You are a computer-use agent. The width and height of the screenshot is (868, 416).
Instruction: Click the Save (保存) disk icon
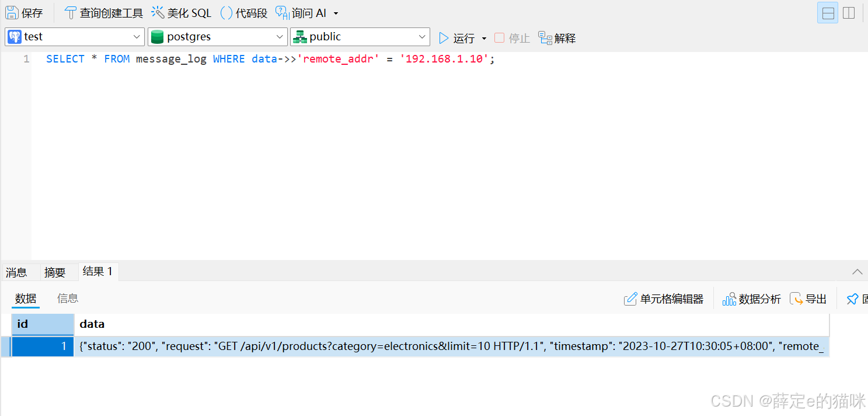pyautogui.click(x=12, y=13)
